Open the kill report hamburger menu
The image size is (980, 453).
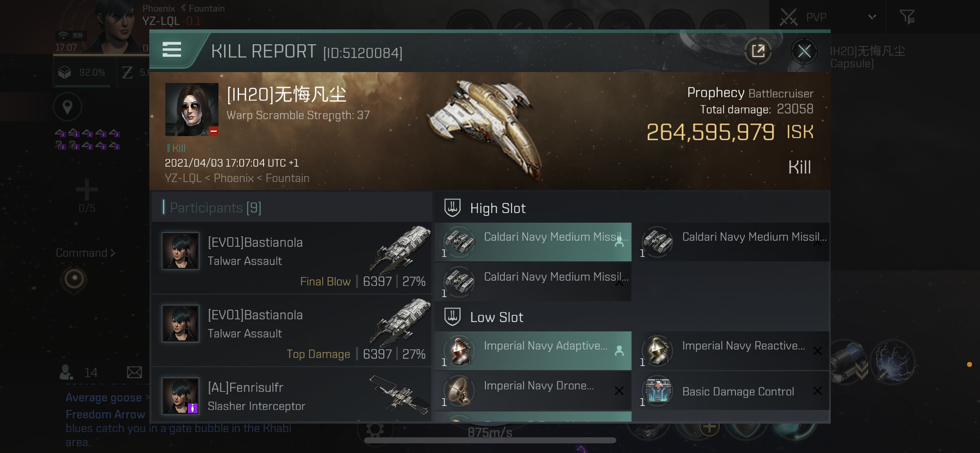[x=172, y=50]
